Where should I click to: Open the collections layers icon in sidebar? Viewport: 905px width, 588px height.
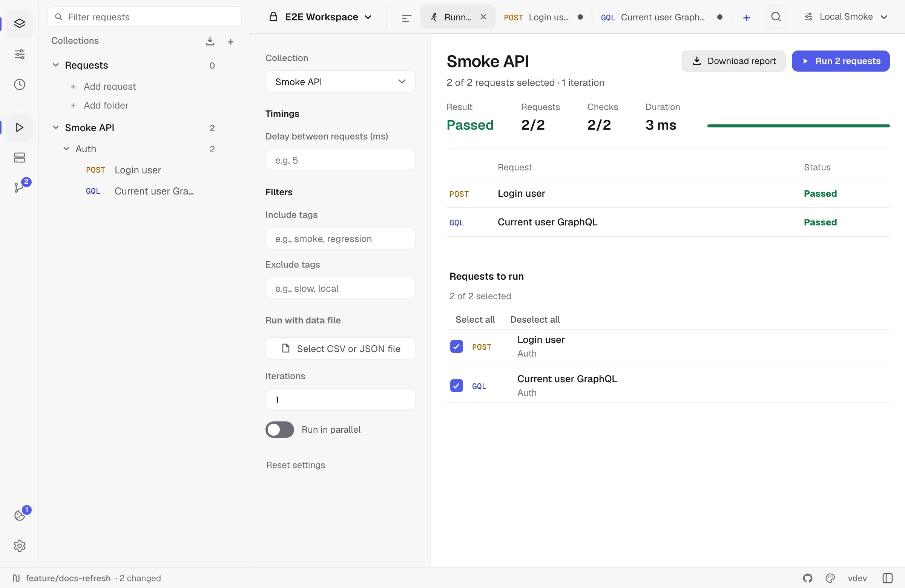[19, 24]
